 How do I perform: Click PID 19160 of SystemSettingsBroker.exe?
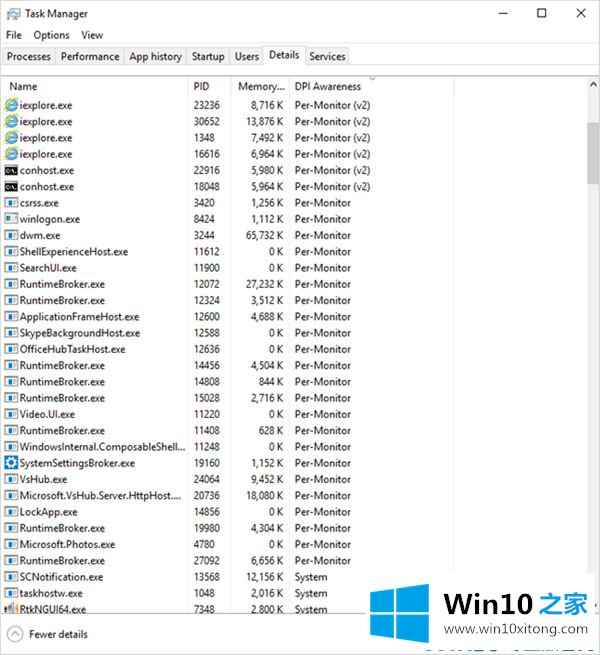pyautogui.click(x=206, y=463)
